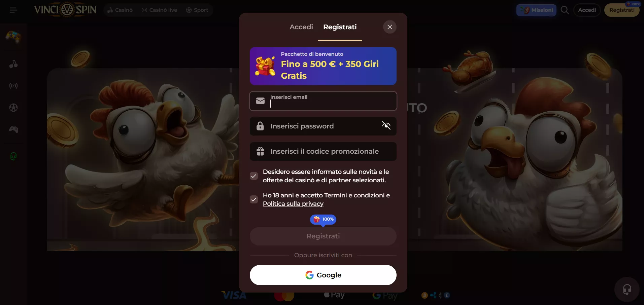Open the live casino broadcast sidebar icon
Screen dimensions: 644x305
point(13,86)
